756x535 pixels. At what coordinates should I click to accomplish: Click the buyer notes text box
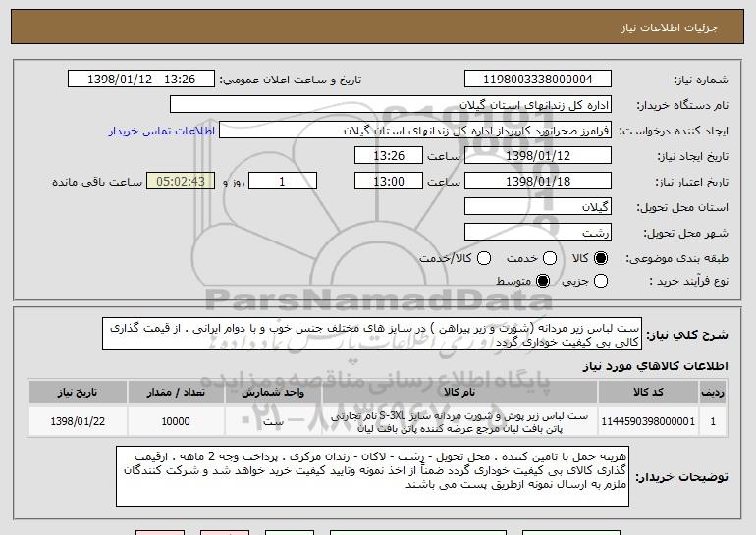tap(372, 476)
